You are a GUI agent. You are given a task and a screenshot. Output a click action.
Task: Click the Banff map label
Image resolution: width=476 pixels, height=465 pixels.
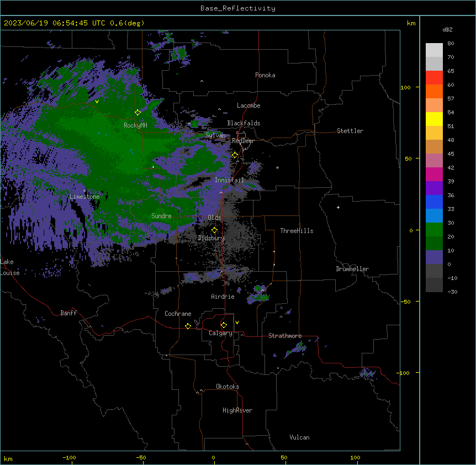[x=68, y=313]
